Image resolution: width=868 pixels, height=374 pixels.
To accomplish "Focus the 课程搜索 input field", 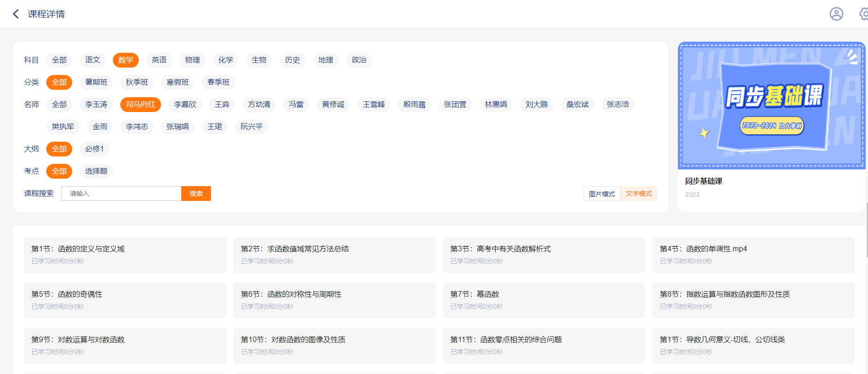I will coord(121,193).
